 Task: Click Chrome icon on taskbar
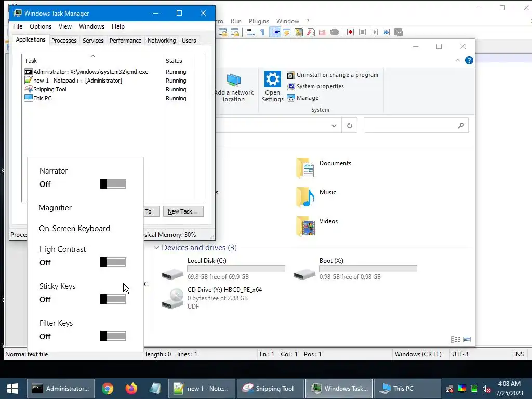(x=108, y=389)
